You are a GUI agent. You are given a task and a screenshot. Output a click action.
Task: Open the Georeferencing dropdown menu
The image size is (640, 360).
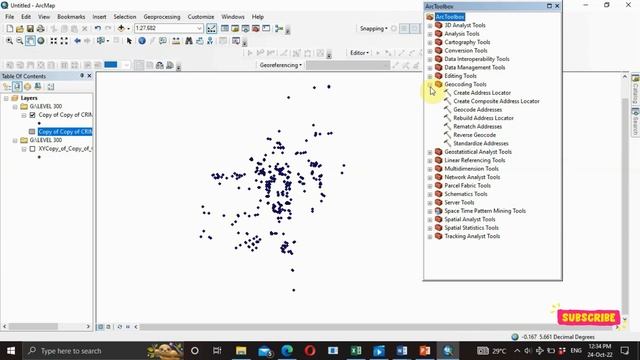(x=281, y=65)
